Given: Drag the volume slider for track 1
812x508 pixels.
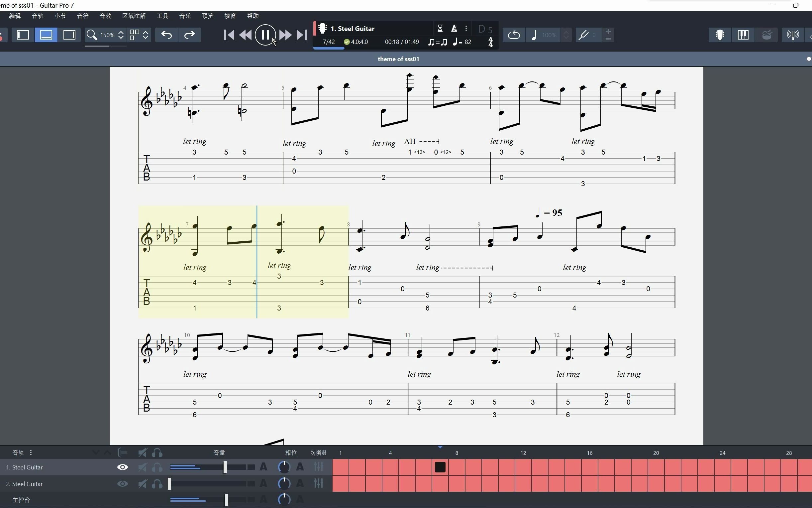Looking at the screenshot, I should 224,466.
